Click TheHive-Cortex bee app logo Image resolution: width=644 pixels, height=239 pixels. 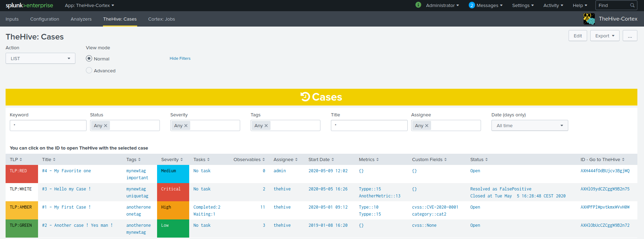click(589, 19)
